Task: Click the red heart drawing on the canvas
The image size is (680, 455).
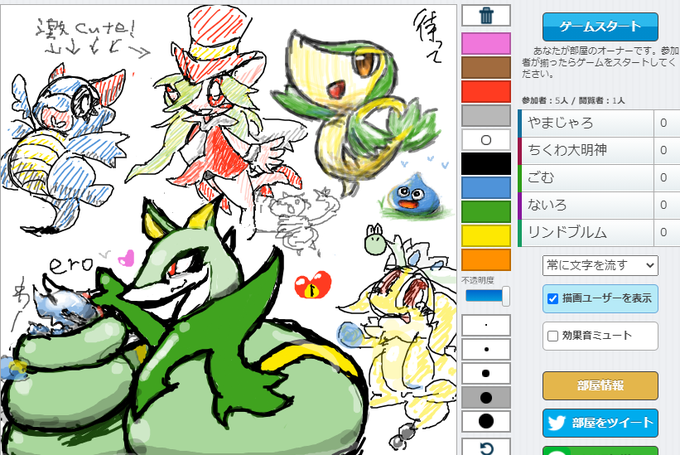Action: tap(313, 285)
